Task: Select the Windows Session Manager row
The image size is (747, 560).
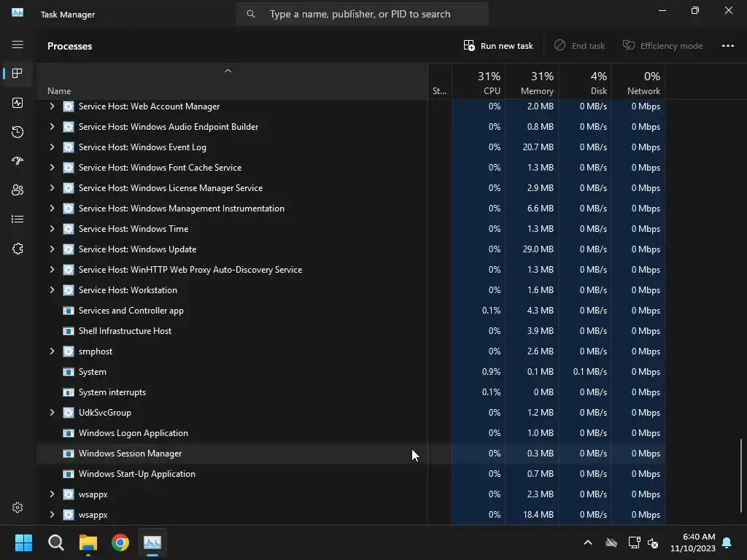Action: pyautogui.click(x=351, y=454)
